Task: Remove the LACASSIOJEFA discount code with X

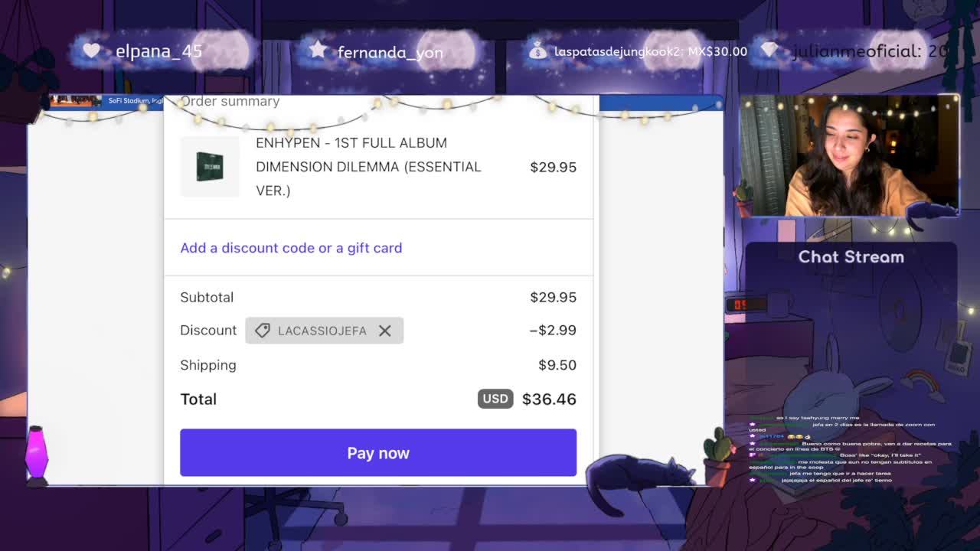Action: point(385,331)
